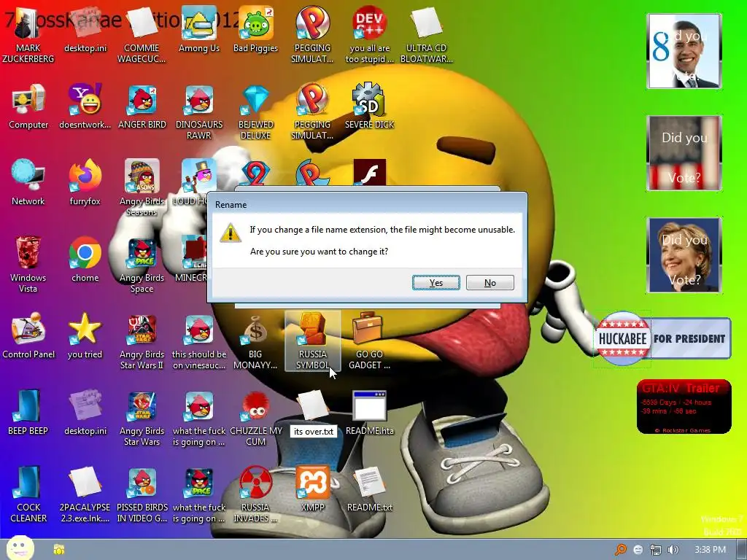
Task: Select the README.hta file icon
Action: 369,413
